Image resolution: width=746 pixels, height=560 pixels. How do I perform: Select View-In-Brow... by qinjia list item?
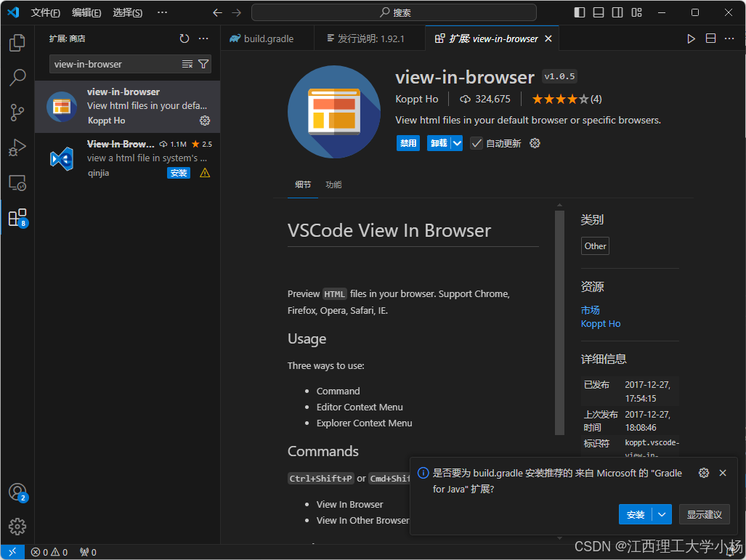[x=128, y=159]
